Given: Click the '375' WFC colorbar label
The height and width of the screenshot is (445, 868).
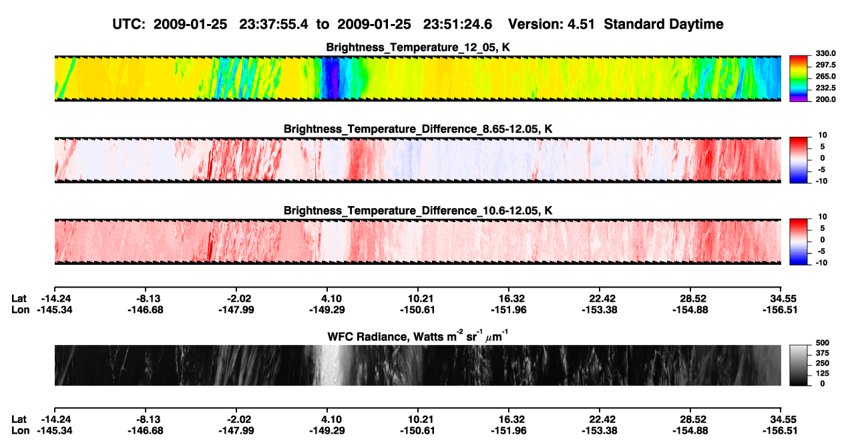Looking at the screenshot, I should [823, 352].
